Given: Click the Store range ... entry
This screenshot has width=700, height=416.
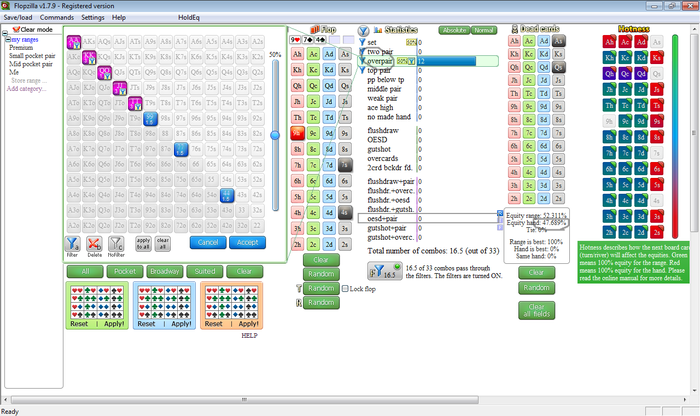Looking at the screenshot, I should pyautogui.click(x=29, y=81).
